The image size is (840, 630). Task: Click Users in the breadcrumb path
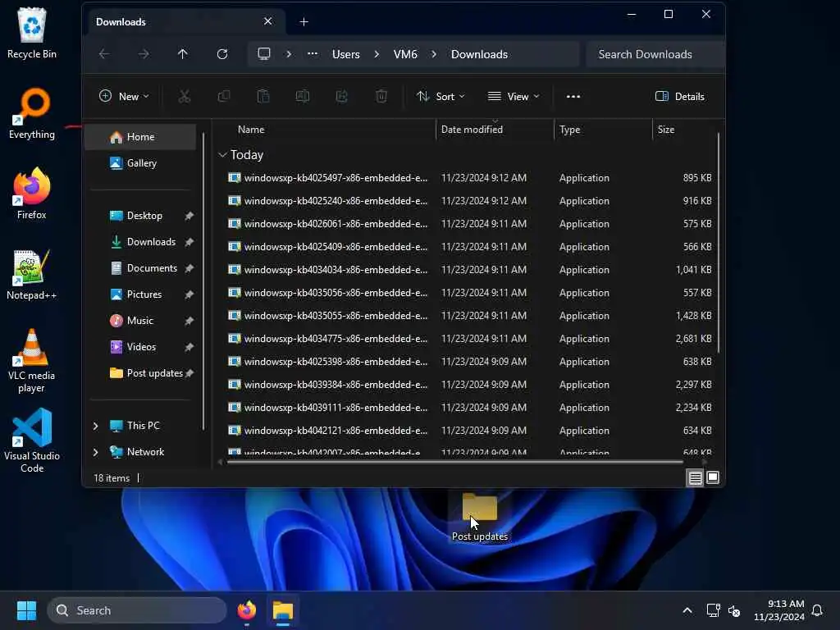pos(346,54)
